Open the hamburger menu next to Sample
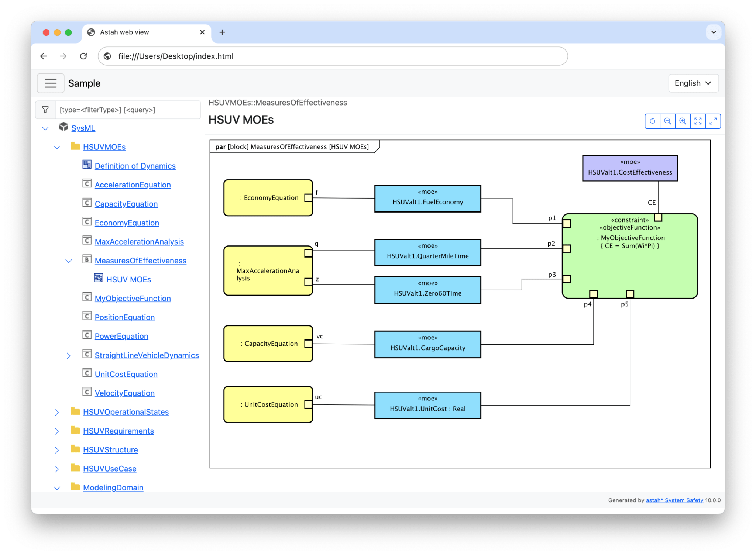This screenshot has height=555, width=756. pos(51,83)
